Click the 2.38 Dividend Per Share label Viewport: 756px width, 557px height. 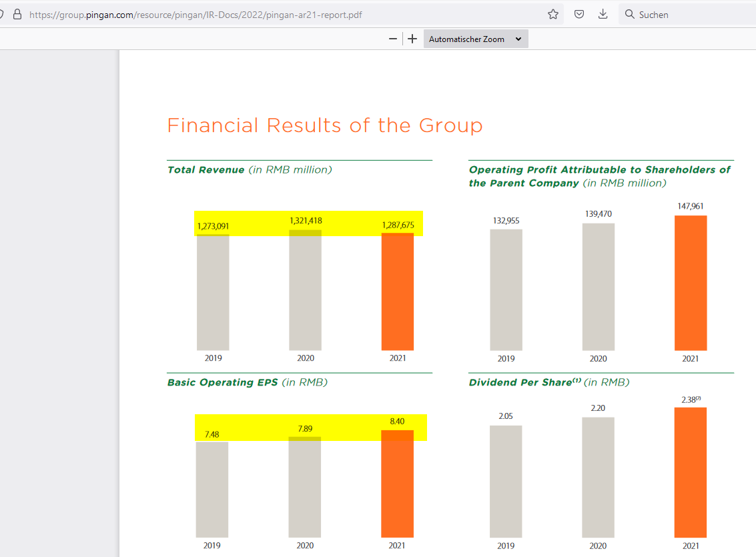click(689, 400)
